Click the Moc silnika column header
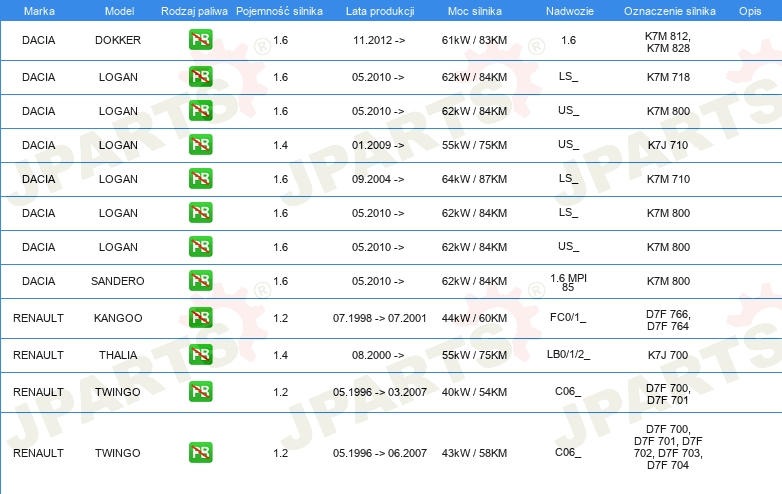The width and height of the screenshot is (782, 494). click(474, 11)
